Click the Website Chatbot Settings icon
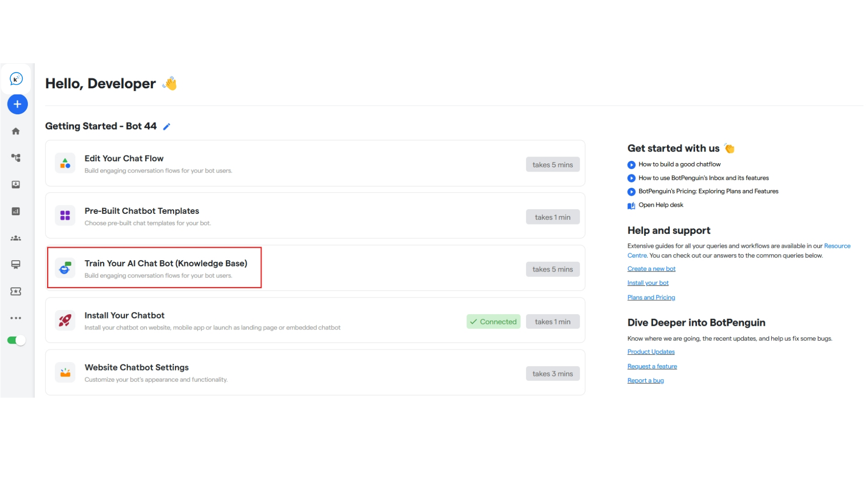 coord(65,372)
